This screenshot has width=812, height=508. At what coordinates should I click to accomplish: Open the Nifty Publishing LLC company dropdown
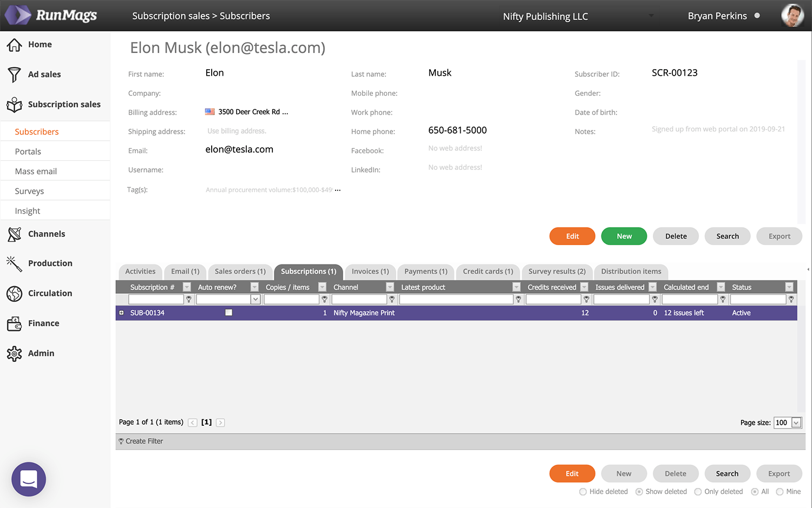click(651, 16)
